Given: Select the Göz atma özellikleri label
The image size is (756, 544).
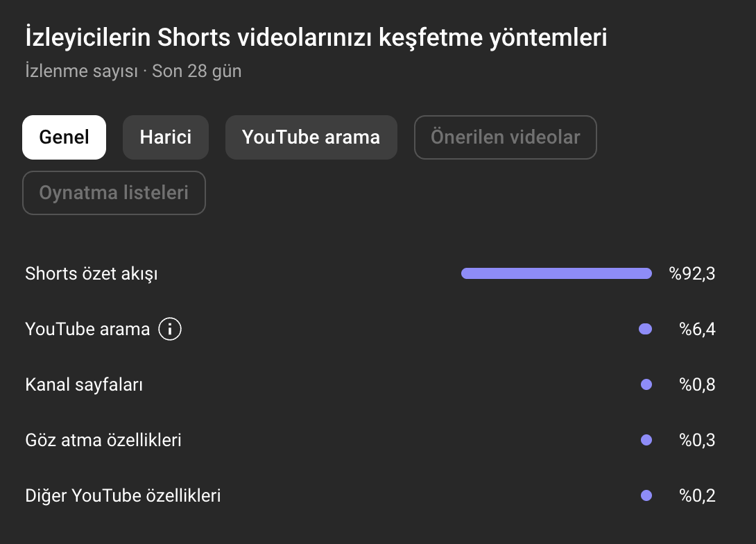Looking at the screenshot, I should point(103,440).
